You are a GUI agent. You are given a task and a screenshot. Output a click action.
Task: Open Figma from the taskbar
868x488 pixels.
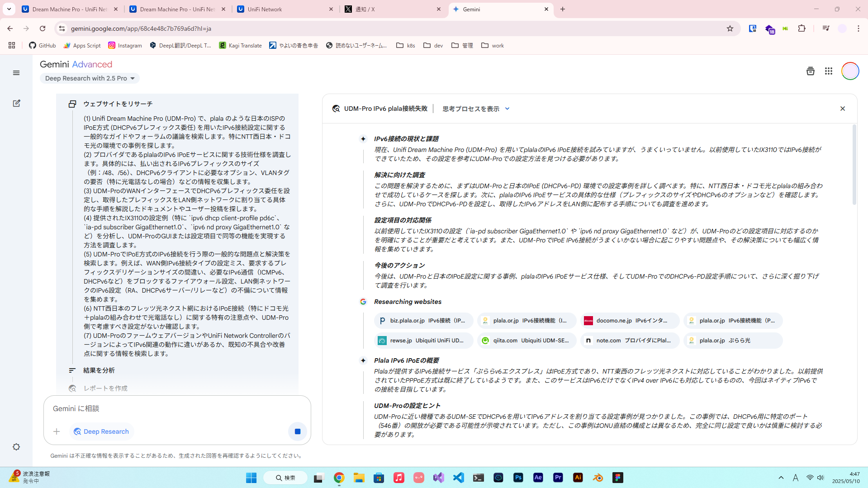pos(617,478)
